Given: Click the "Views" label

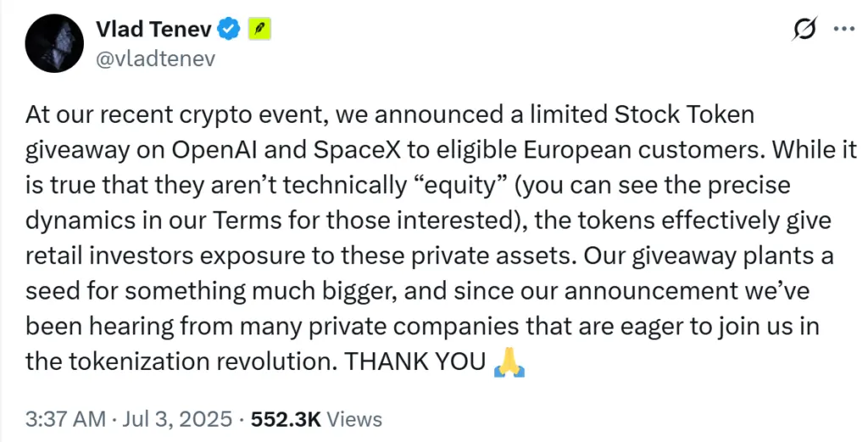Looking at the screenshot, I should coord(354,418).
